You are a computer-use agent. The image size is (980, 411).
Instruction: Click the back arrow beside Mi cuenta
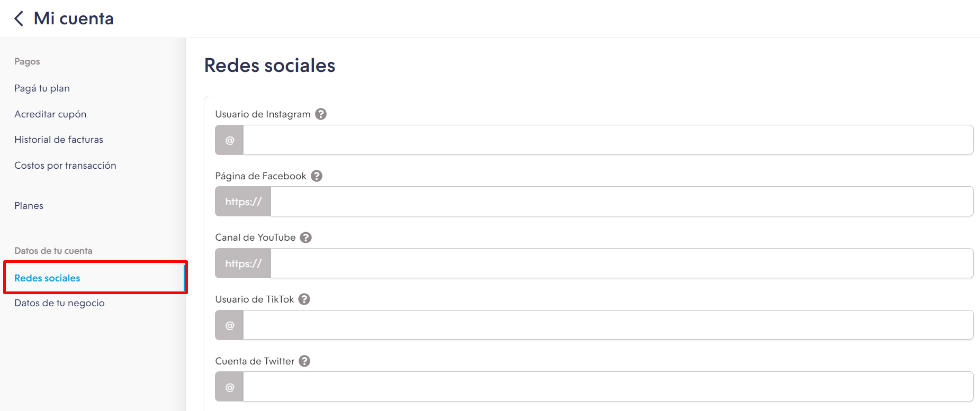(19, 19)
